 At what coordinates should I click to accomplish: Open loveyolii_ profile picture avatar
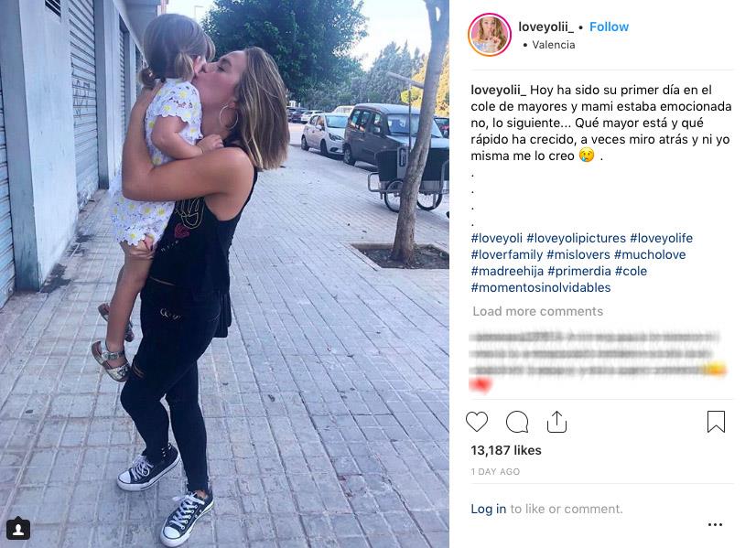(490, 35)
